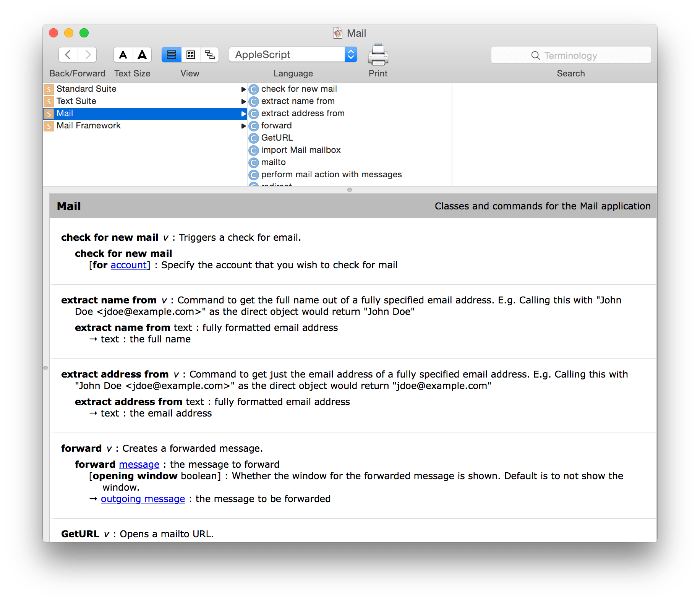Select Text Suite in the suite list
The image size is (700, 603).
click(x=145, y=101)
